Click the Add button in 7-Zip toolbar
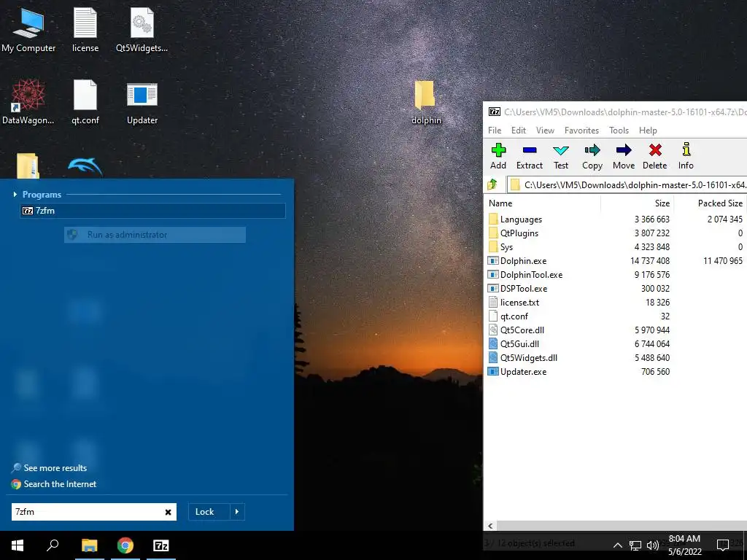Screen dimensions: 747x560 (498, 157)
